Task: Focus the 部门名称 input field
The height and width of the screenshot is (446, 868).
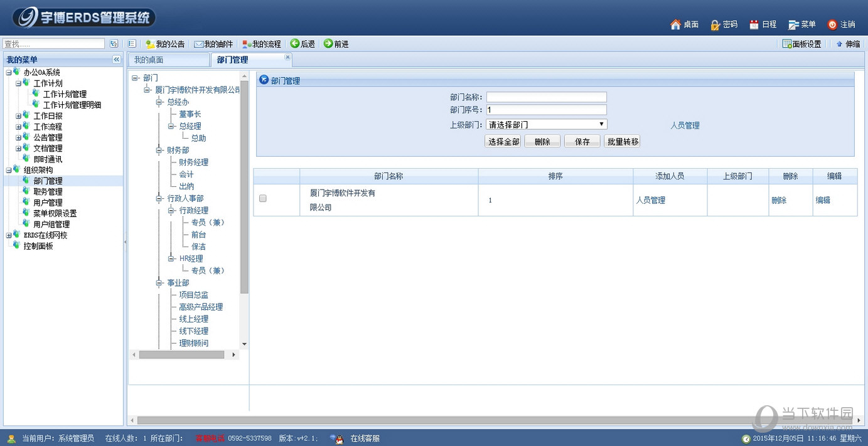Action: tap(547, 97)
